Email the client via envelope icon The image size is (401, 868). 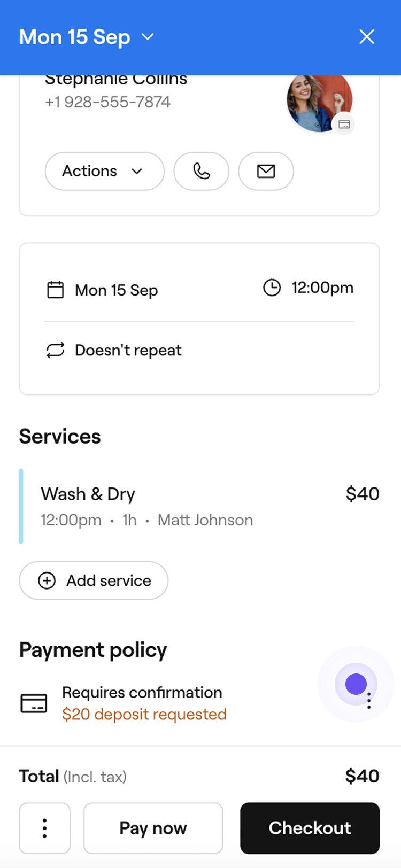(x=266, y=172)
